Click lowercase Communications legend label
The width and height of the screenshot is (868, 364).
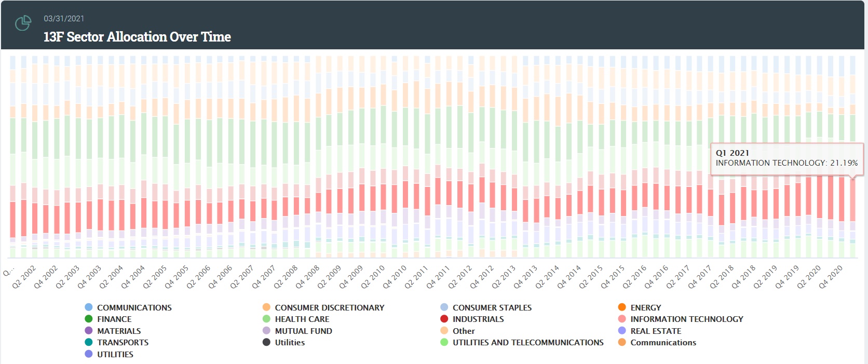[663, 342]
